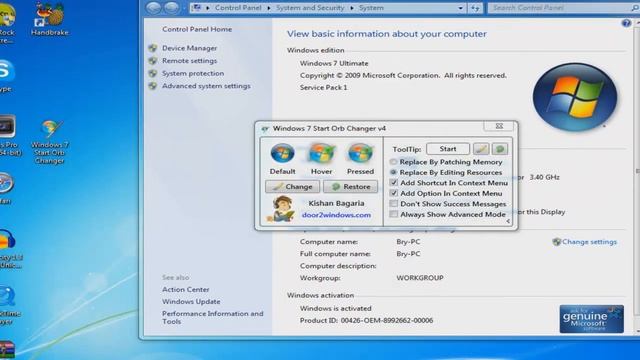The image size is (640, 360).
Task: Click the shield icon beside System protection
Action: tap(153, 73)
